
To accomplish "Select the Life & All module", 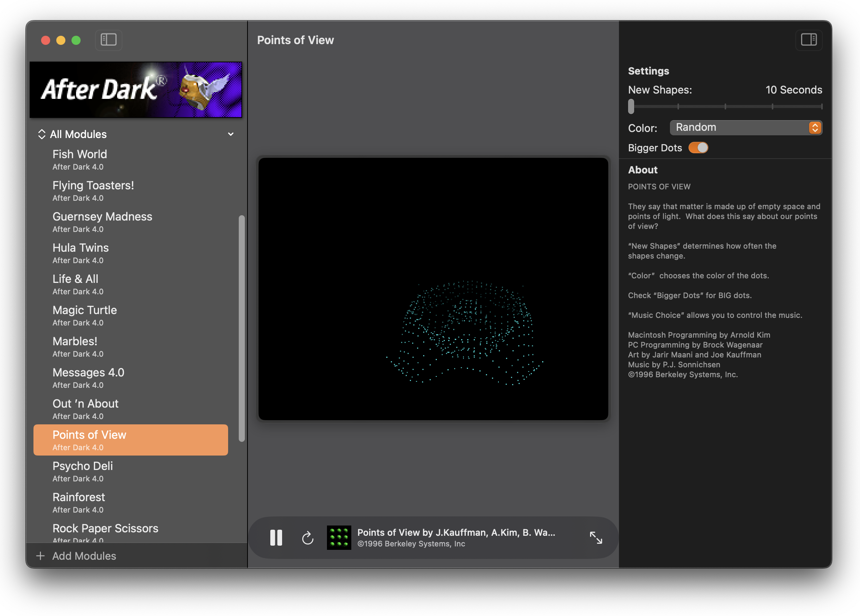I will pyautogui.click(x=131, y=284).
